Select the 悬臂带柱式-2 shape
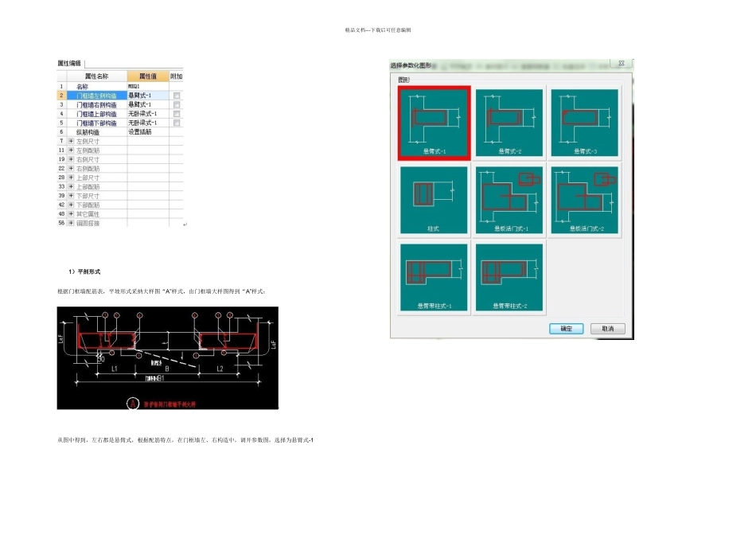756x535 pixels. tap(509, 277)
